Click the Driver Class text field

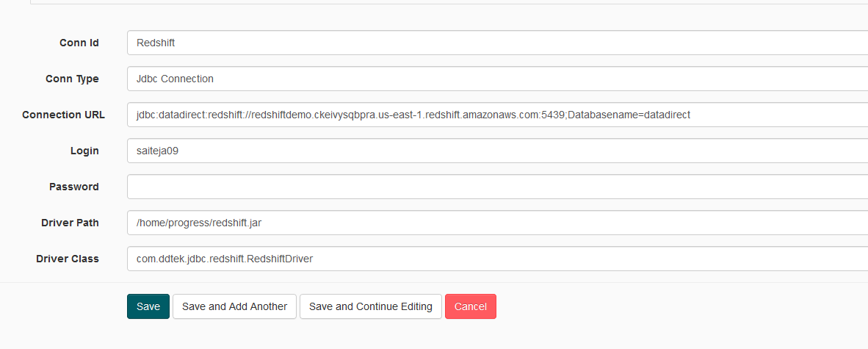click(496, 259)
